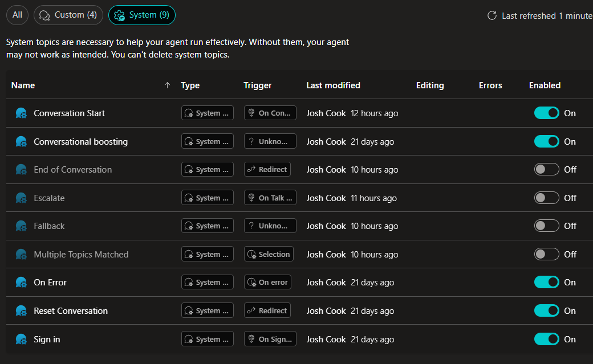The width and height of the screenshot is (593, 364).
Task: Click the Editing column header
Action: coord(430,85)
